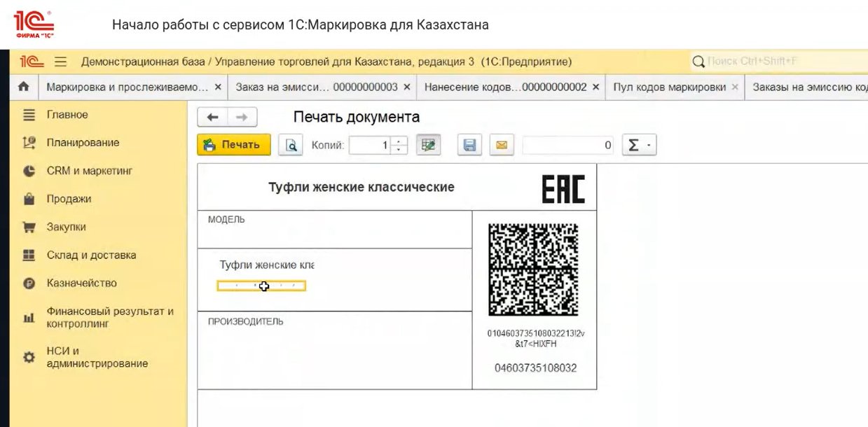
Task: Switch to Пул кодов маркировки tab
Action: [x=669, y=87]
